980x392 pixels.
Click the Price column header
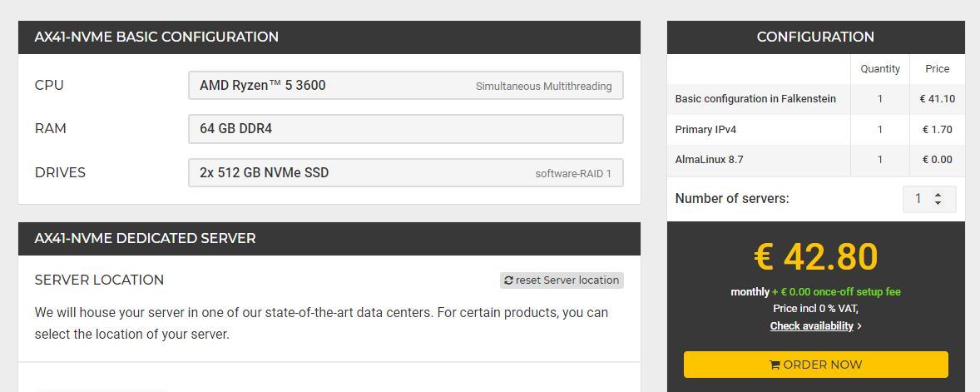point(937,69)
